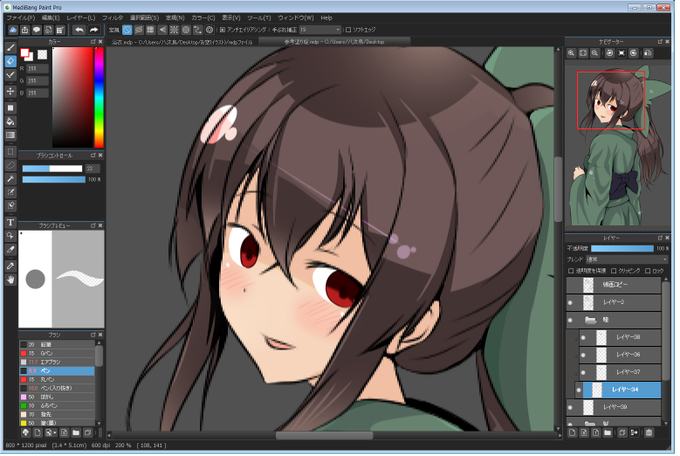Float the ブラシコントロール panel

pos(93,156)
